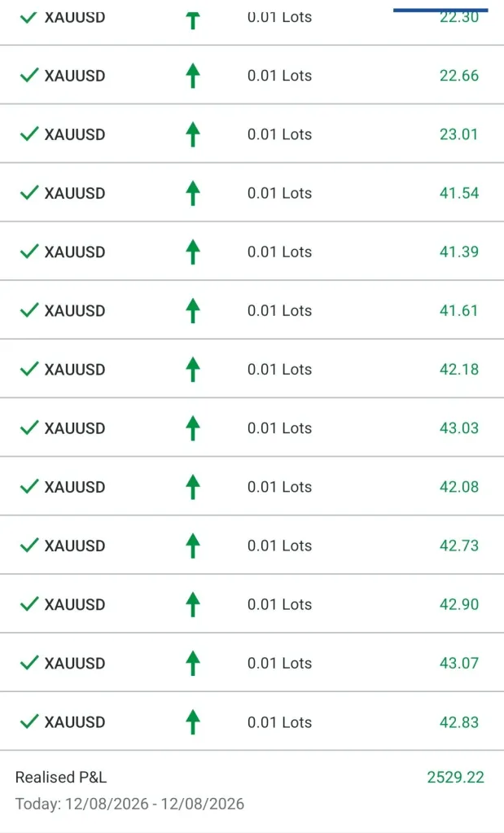
Task: Click the up arrow in the 42.90 row
Action: [193, 604]
